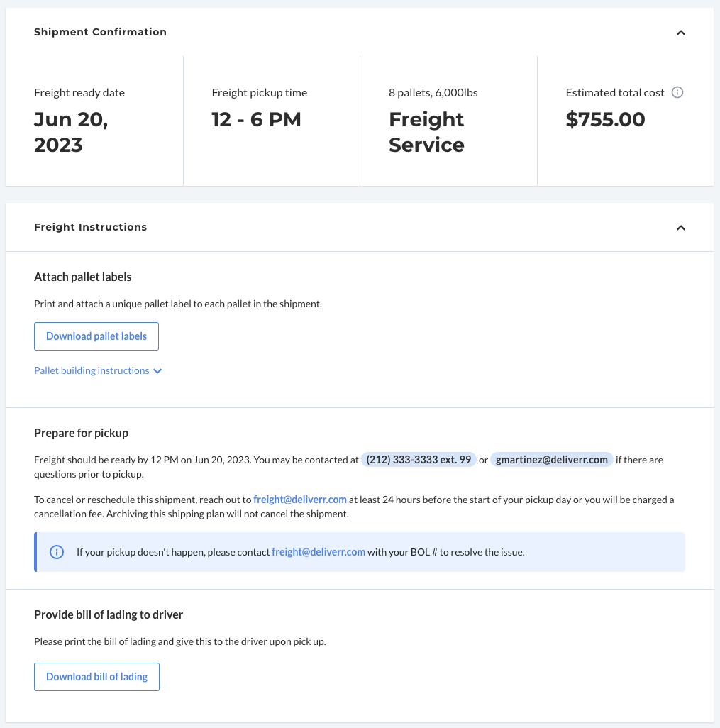Viewport: 720px width, 728px height.
Task: Click the Provide bill of lading to driver heading
Action: [109, 614]
